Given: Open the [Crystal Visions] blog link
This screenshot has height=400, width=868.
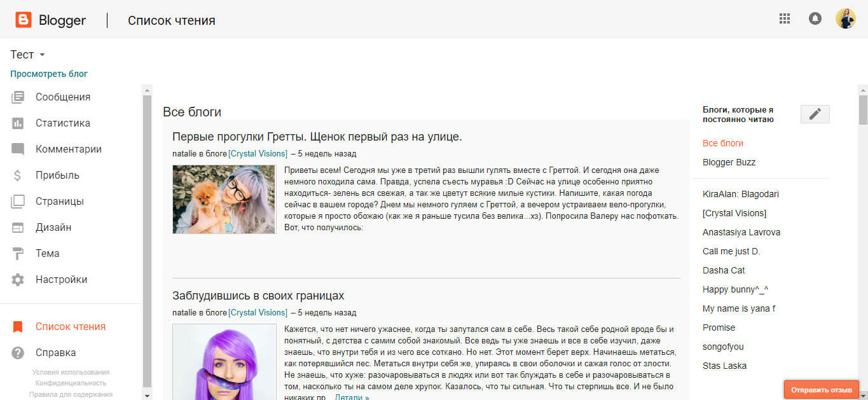Looking at the screenshot, I should point(256,153).
